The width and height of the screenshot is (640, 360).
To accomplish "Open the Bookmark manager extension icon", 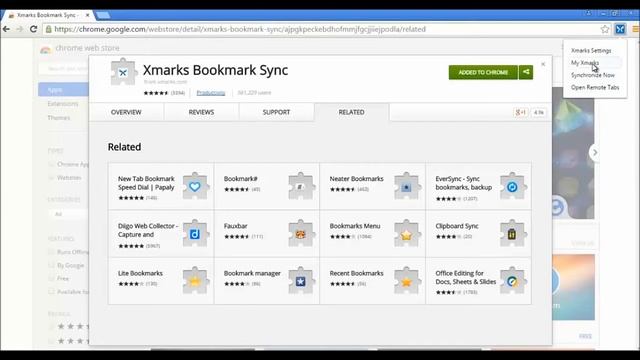I will tap(301, 281).
